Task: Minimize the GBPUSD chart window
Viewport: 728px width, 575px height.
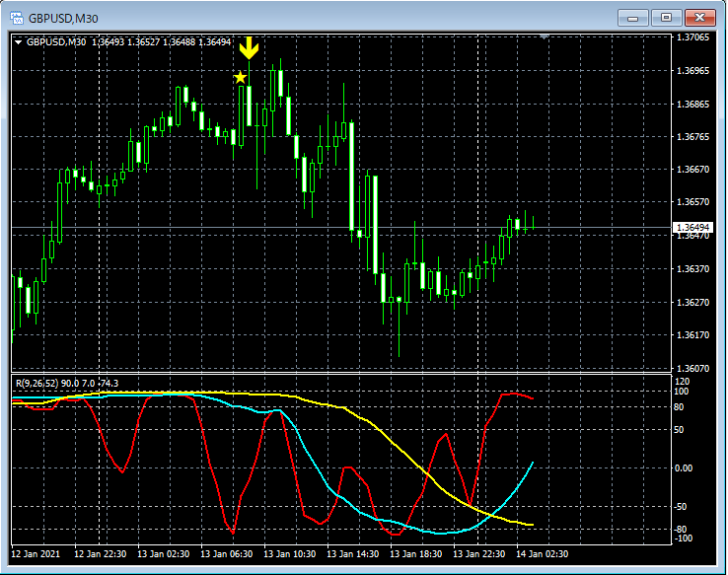Action: tap(632, 17)
